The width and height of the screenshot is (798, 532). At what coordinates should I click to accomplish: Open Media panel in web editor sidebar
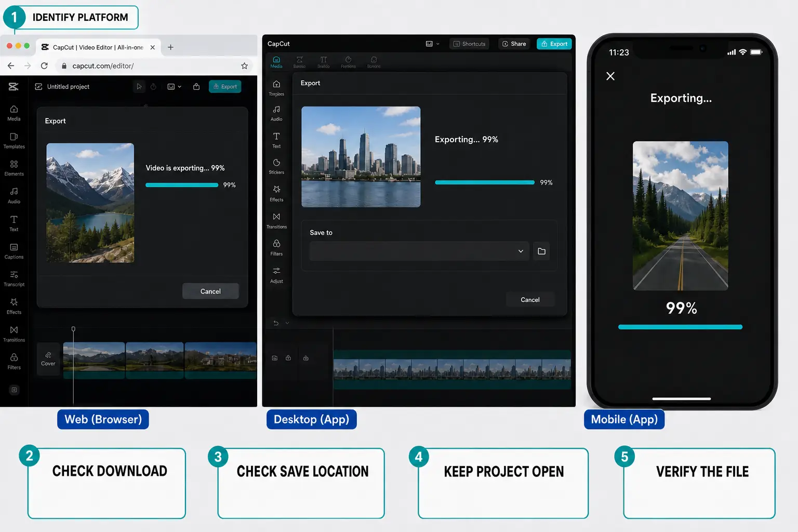point(14,113)
